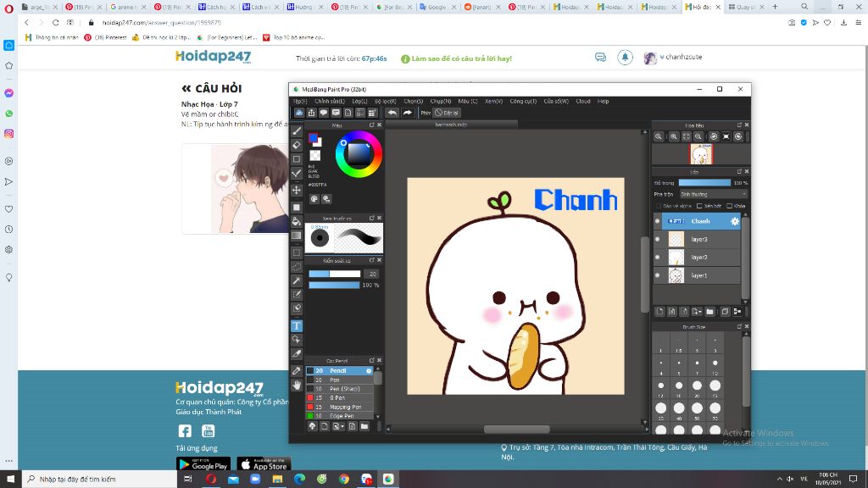Click the foreground blue color swatch
The image size is (868, 488).
click(x=313, y=138)
